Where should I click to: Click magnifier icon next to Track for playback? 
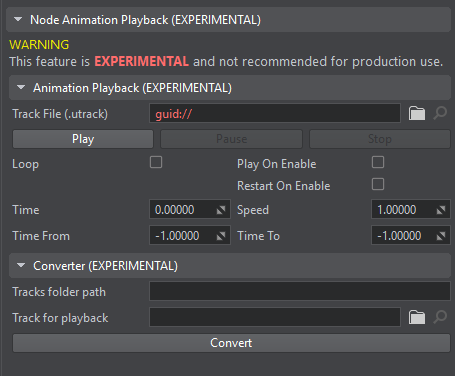coord(440,317)
